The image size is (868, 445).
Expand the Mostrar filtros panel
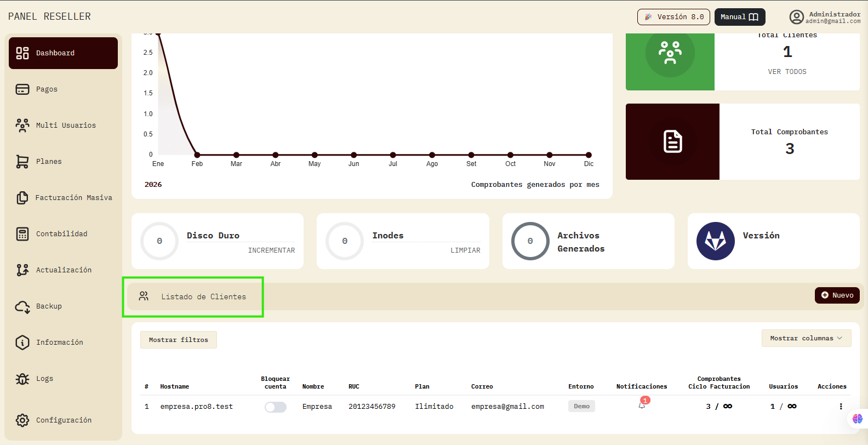click(178, 340)
